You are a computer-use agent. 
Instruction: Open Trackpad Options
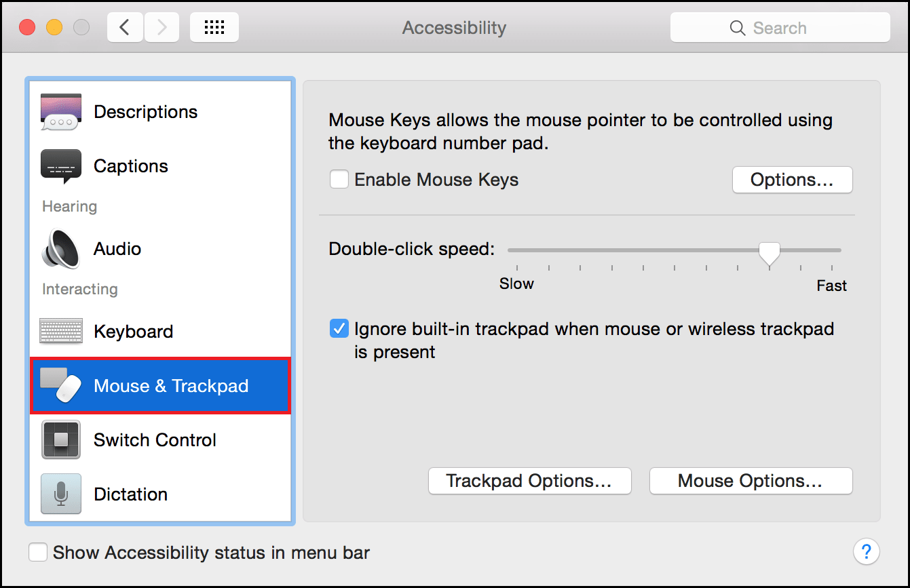pos(529,481)
